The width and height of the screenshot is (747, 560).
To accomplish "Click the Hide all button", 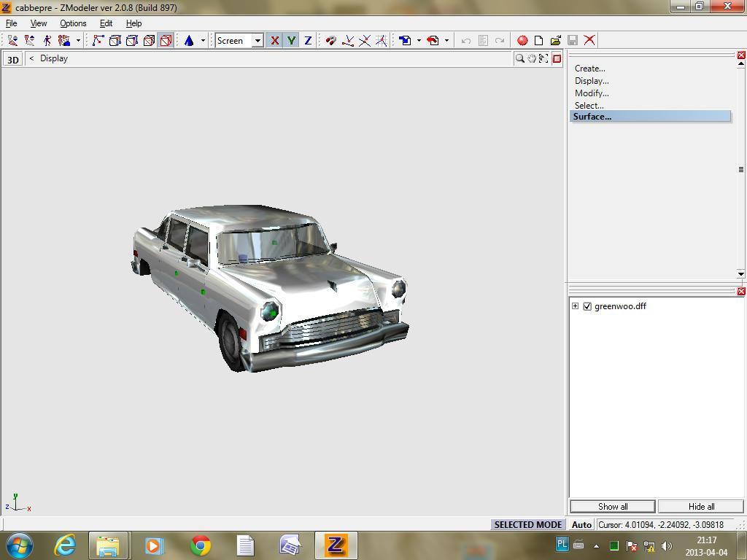I will [x=700, y=507].
